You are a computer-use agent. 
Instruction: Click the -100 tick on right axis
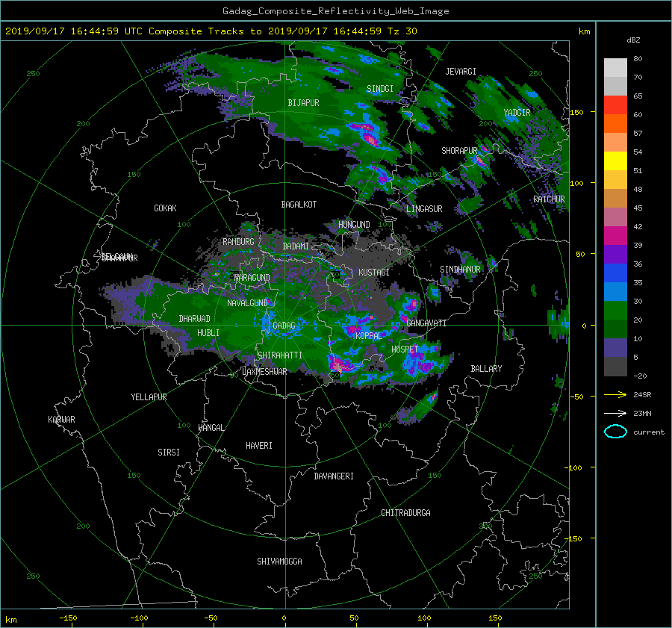[x=574, y=467]
